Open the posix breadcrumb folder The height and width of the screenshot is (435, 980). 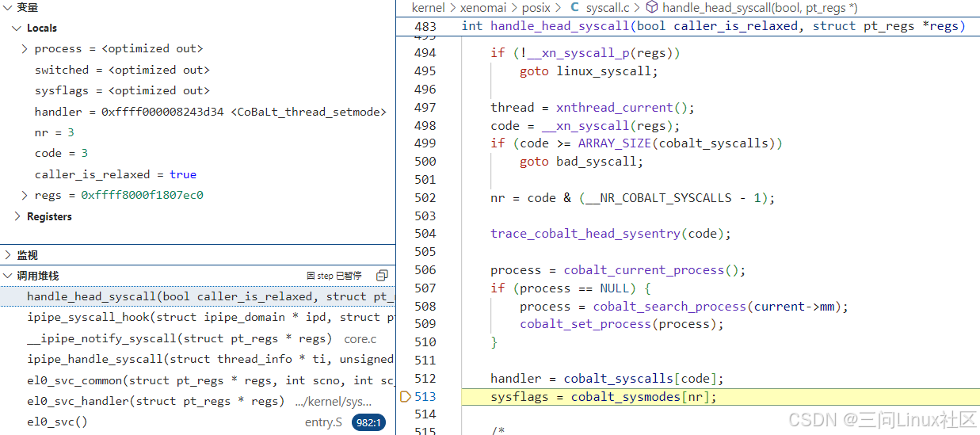pos(537,8)
